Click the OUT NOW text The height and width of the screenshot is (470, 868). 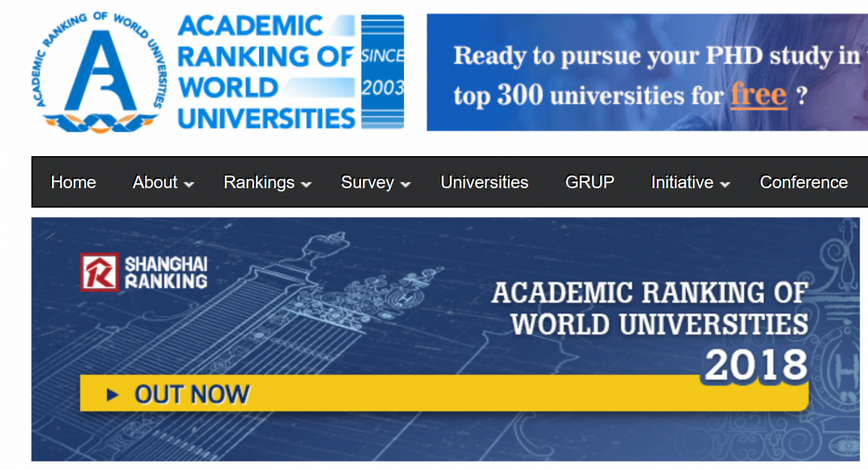(192, 394)
